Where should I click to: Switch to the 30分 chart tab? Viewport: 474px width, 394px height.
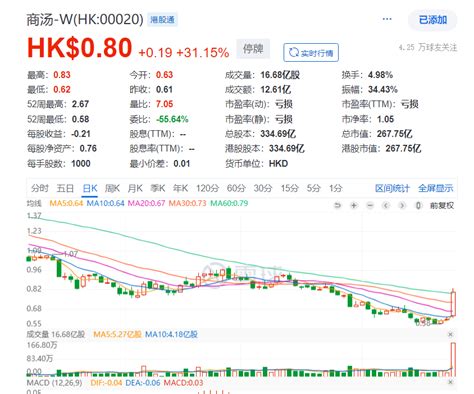pos(263,189)
